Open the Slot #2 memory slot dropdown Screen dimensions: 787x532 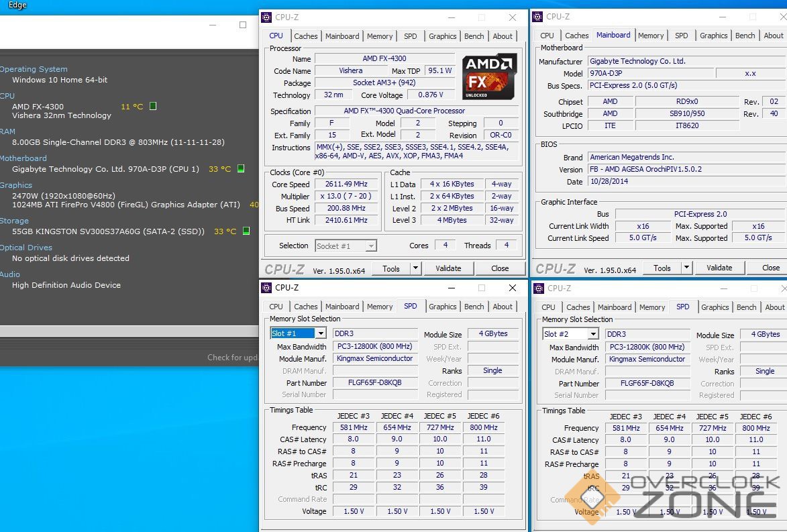pos(593,333)
